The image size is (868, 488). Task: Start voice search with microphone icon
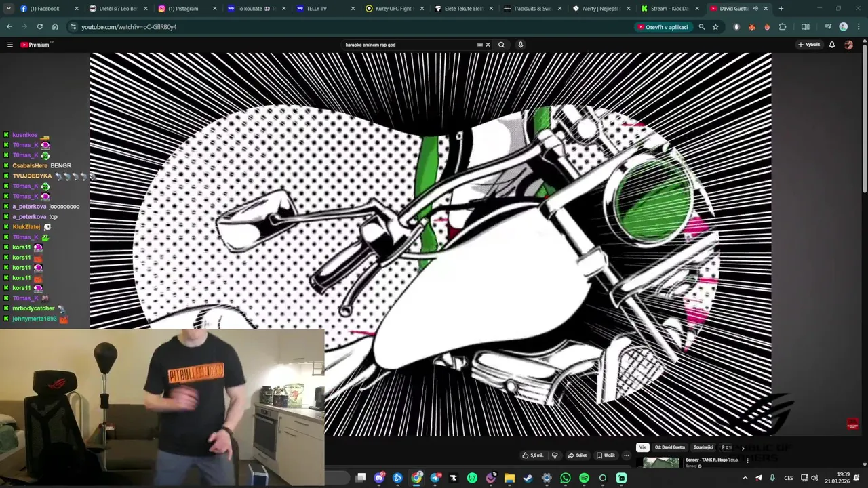521,45
